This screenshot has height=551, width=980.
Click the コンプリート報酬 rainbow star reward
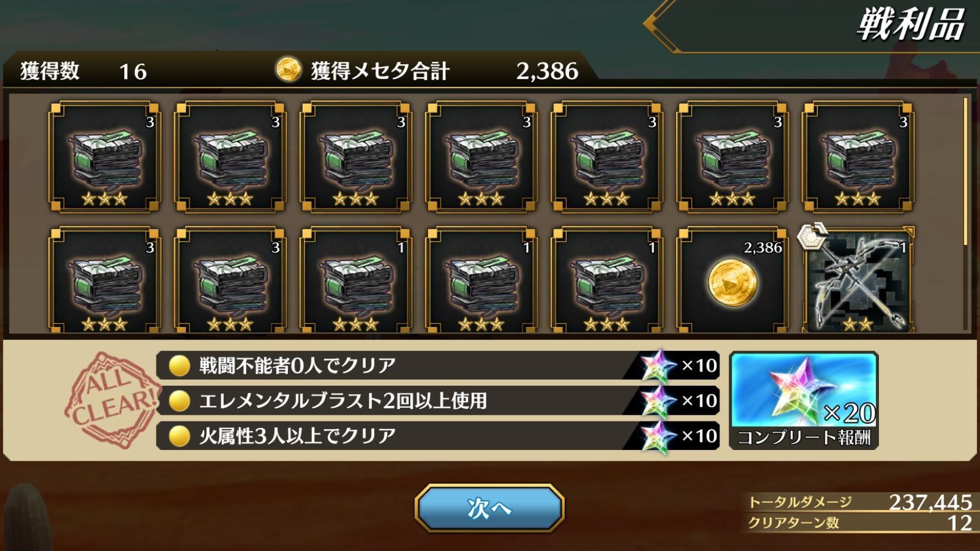(803, 401)
